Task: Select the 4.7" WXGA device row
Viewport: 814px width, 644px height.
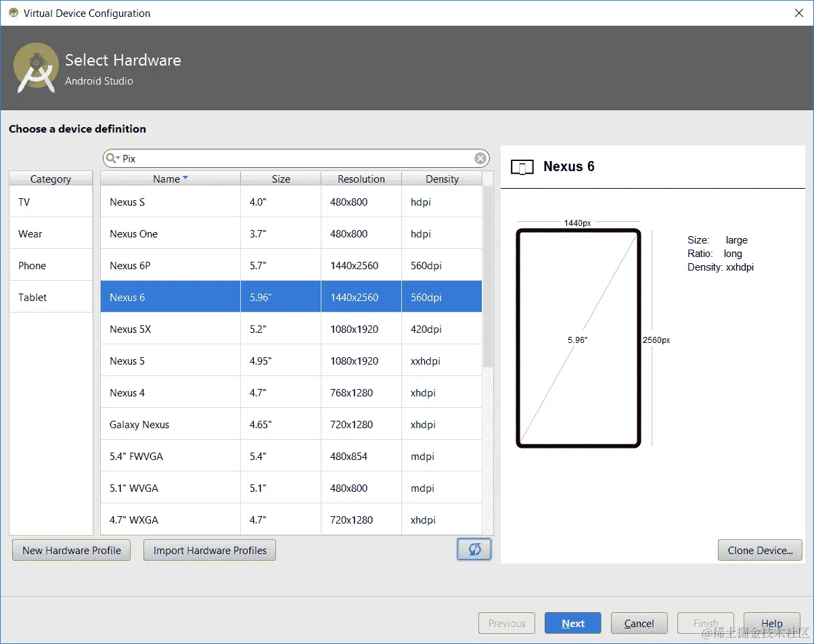Action: click(291, 520)
